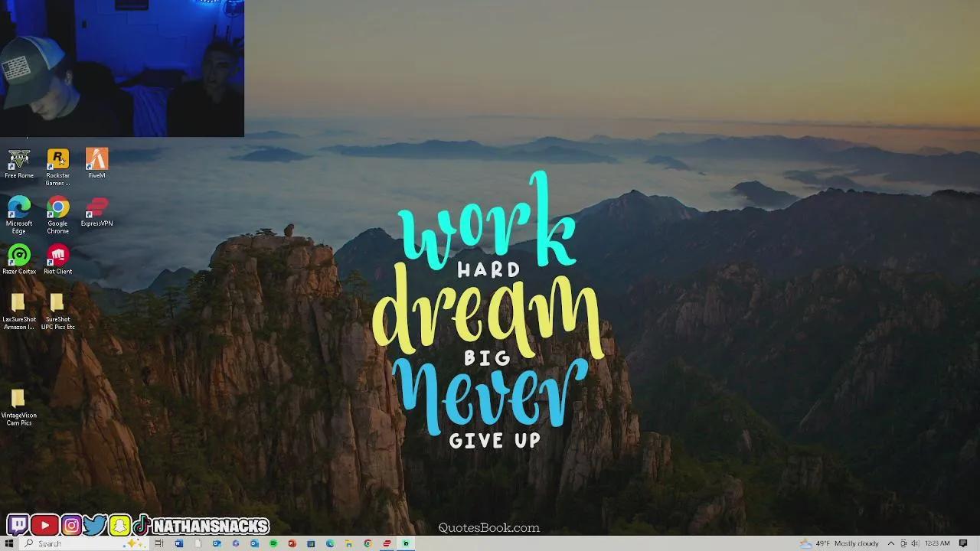Select the ExpressVPN desktop shortcut
Image resolution: width=980 pixels, height=551 pixels.
[96, 212]
